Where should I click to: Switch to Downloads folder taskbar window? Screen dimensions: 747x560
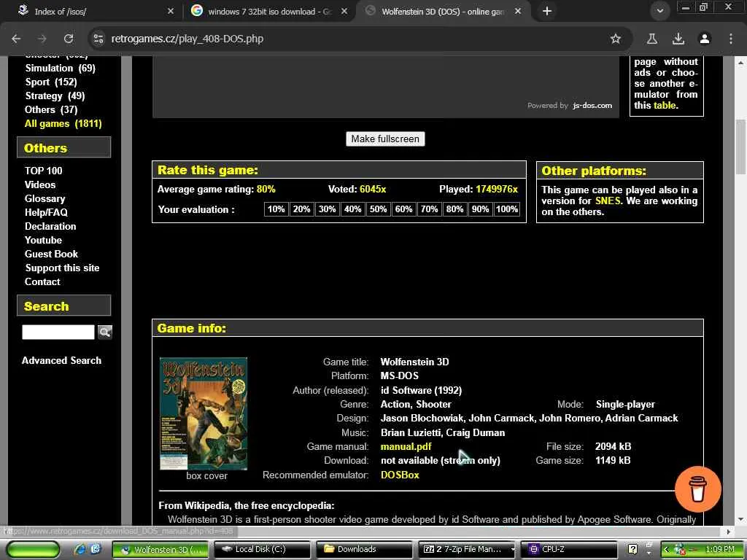[x=364, y=549]
